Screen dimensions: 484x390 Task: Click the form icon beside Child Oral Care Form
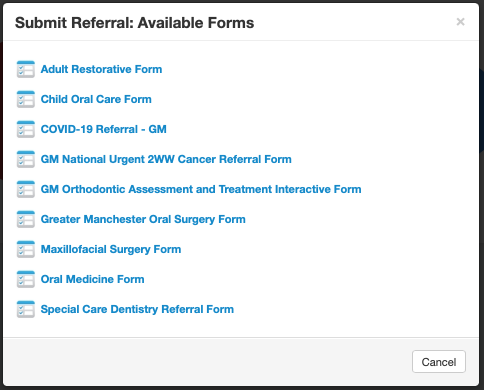pos(26,99)
